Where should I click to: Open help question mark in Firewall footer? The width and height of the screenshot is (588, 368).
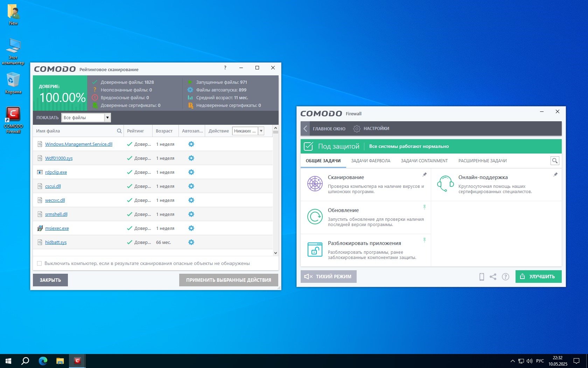(x=505, y=277)
